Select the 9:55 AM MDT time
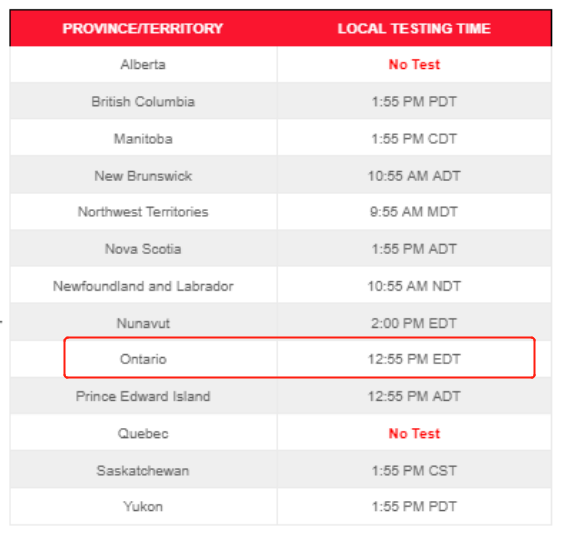This screenshot has width=565, height=535. pos(414,211)
